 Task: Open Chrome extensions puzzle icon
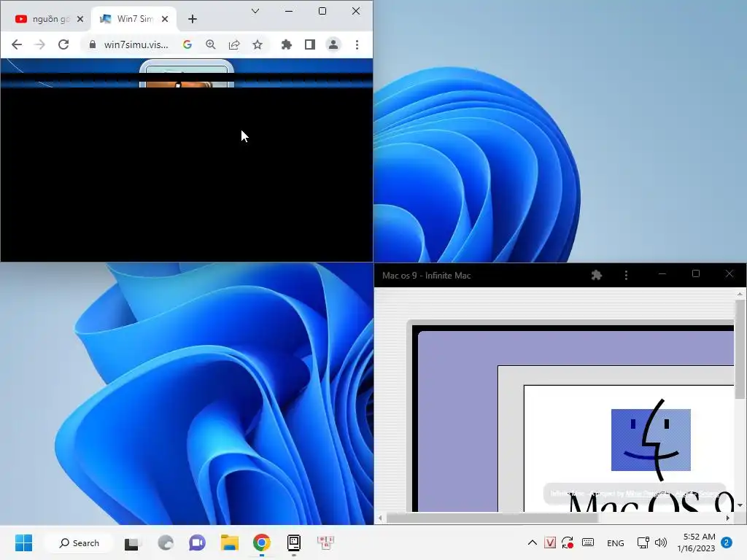tap(286, 44)
